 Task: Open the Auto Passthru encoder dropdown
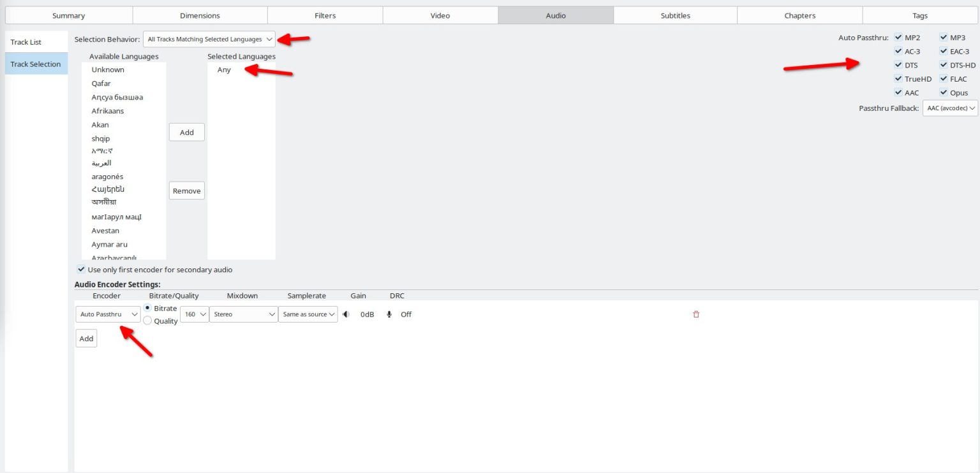[108, 314]
